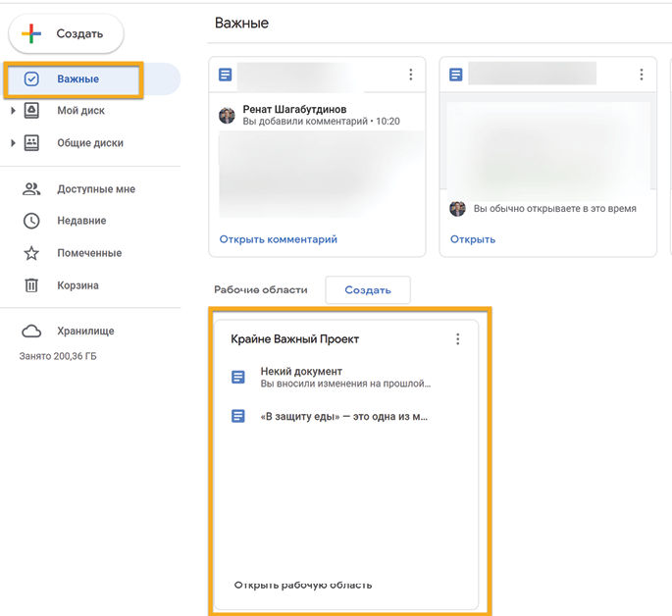Open the first file card's three-dot menu

pyautogui.click(x=411, y=75)
